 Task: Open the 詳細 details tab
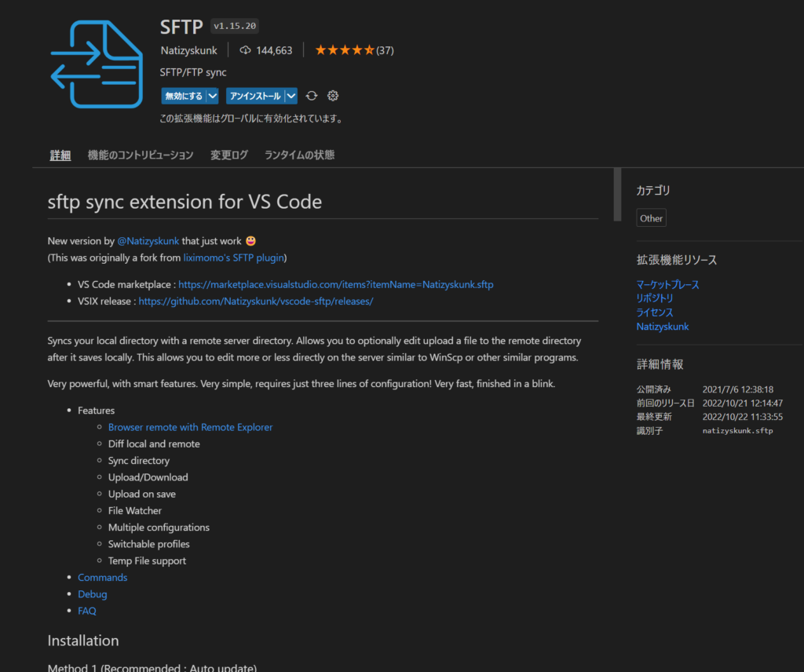click(60, 155)
